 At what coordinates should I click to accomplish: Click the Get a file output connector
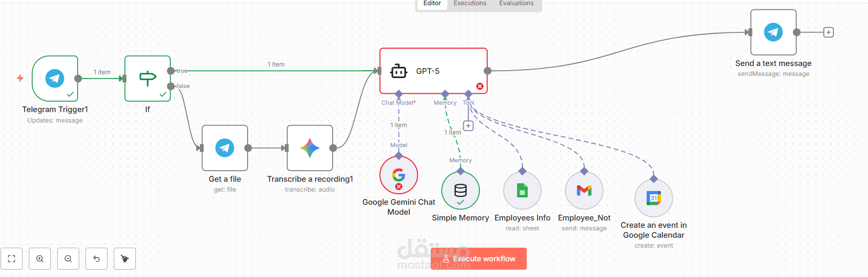coord(248,148)
